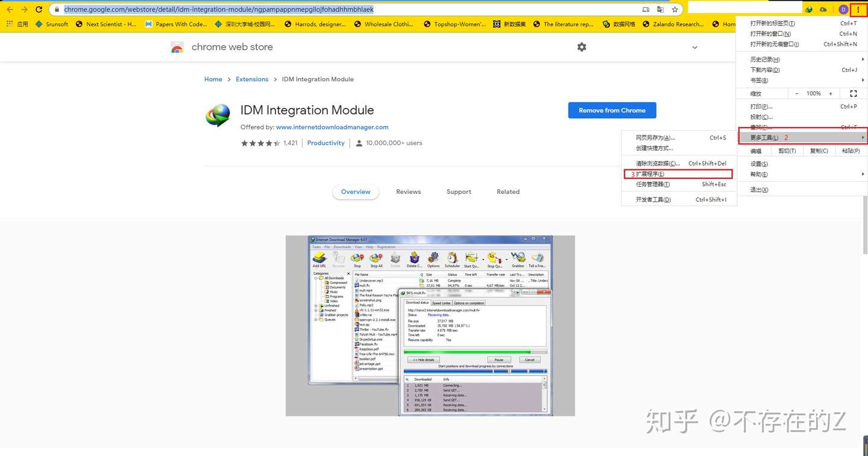
Task: Open the Chrome three-dot menu button
Action: (x=858, y=10)
